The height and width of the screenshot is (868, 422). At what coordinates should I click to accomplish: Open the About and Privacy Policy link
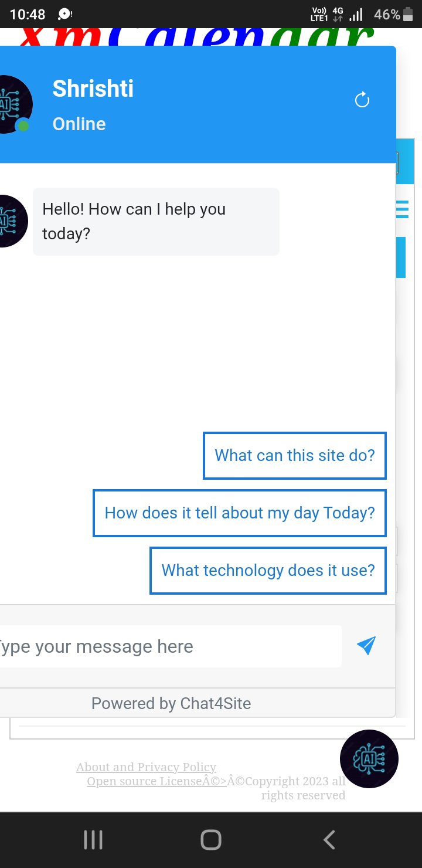pyautogui.click(x=146, y=767)
